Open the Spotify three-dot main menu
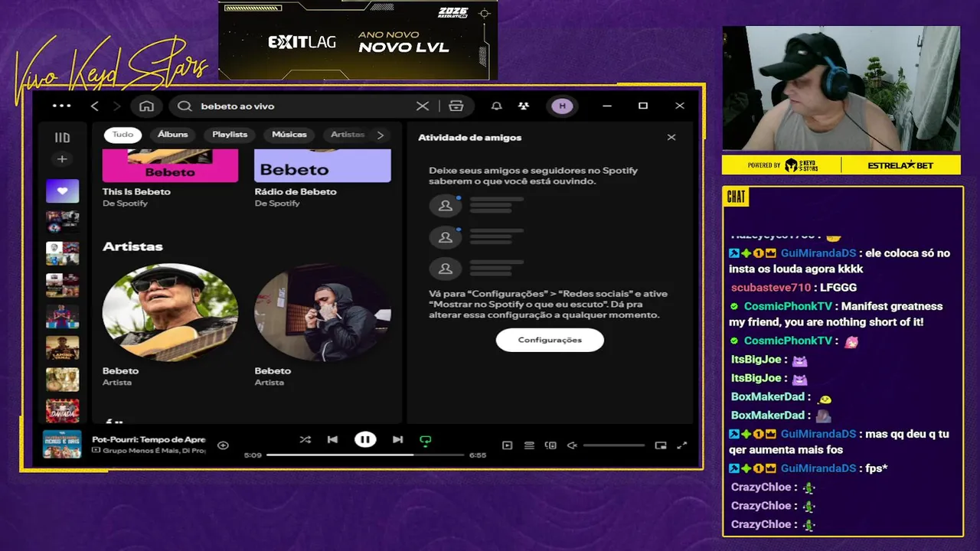Screen dimensions: 980x551 pos(61,106)
